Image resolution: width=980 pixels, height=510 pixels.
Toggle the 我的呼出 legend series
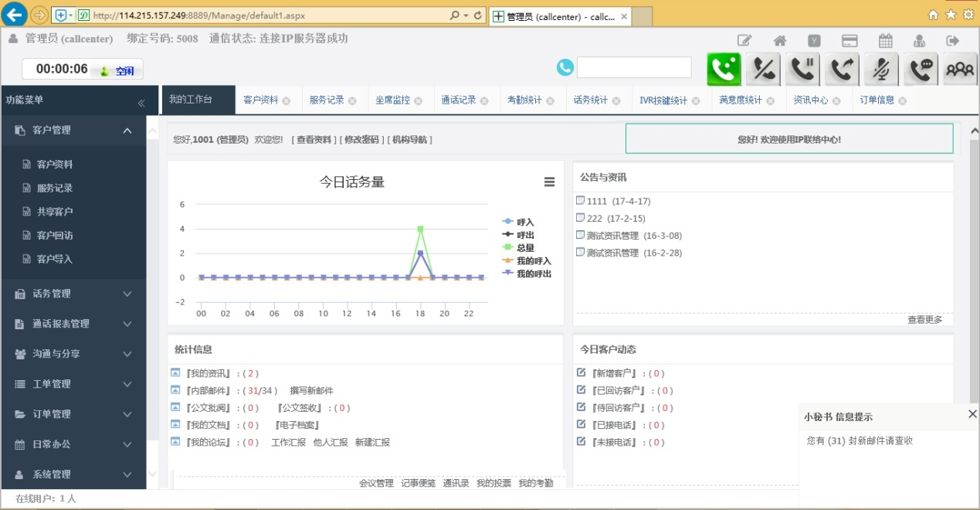[533, 274]
